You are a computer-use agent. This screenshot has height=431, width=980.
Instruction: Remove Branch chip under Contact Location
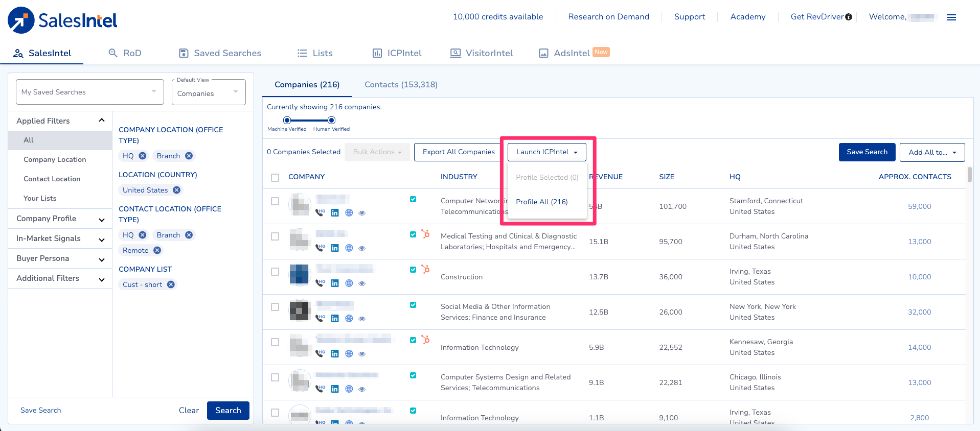[x=189, y=235]
